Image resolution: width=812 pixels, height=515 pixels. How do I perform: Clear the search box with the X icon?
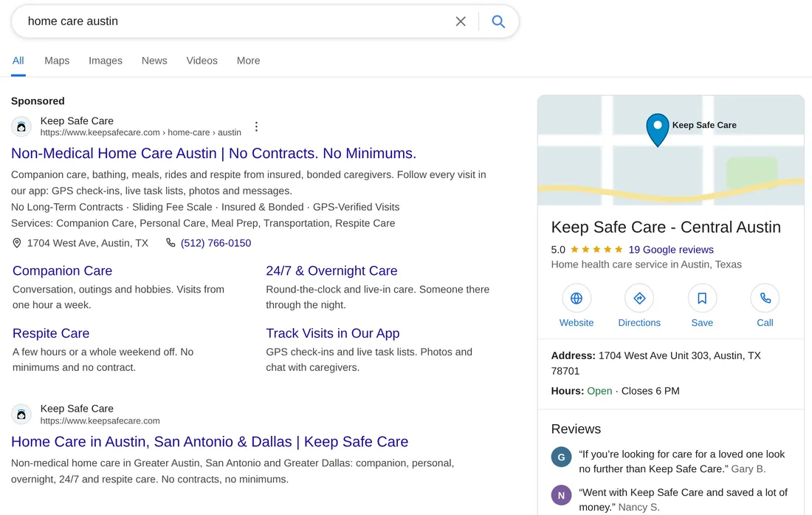[461, 21]
